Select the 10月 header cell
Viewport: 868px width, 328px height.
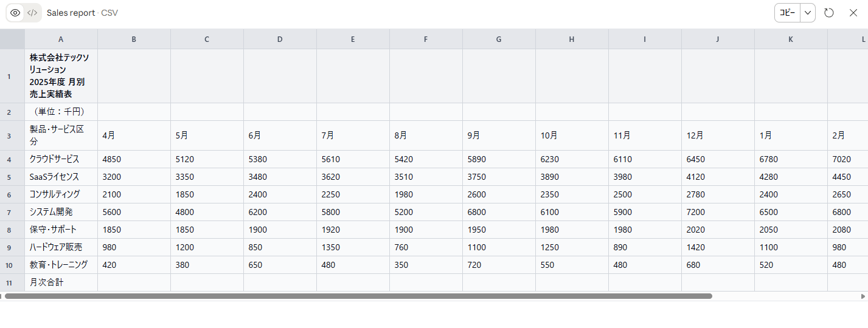[572, 135]
